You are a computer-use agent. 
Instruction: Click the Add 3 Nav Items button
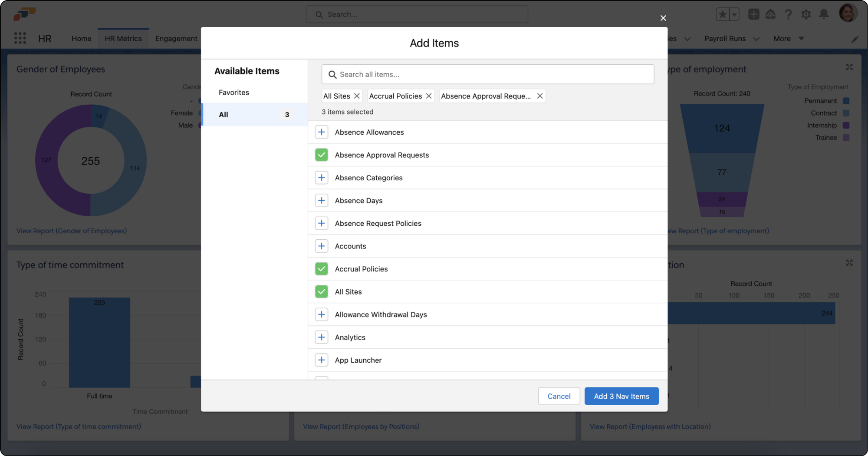point(621,396)
